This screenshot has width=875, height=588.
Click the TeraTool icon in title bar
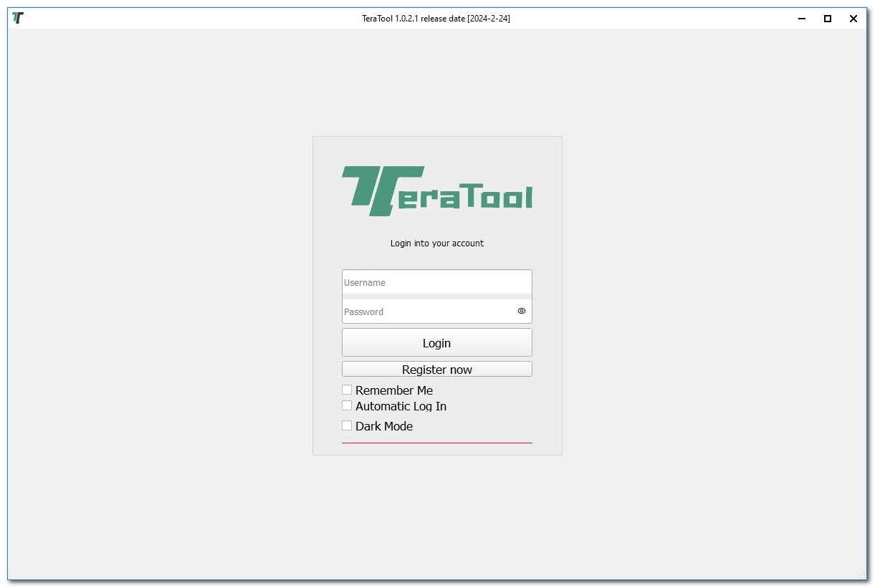tap(18, 19)
